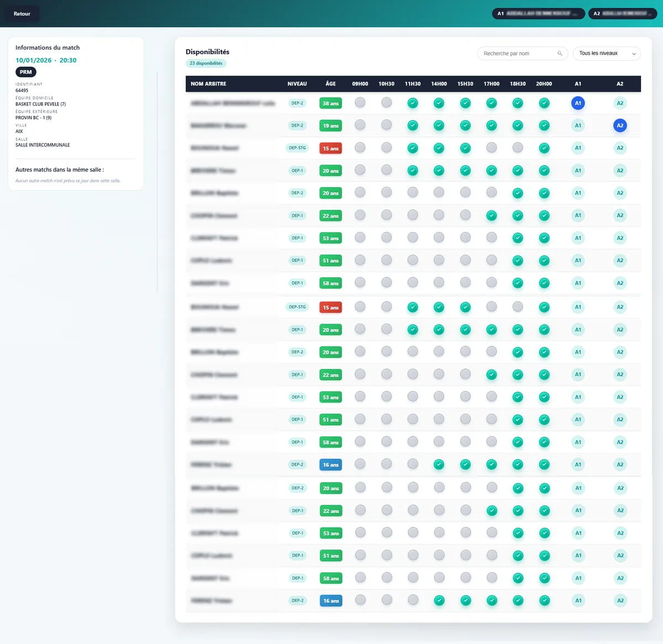The height and width of the screenshot is (644, 663).
Task: Click the match date 10/01/2026 · 20:30
Action: tap(46, 60)
